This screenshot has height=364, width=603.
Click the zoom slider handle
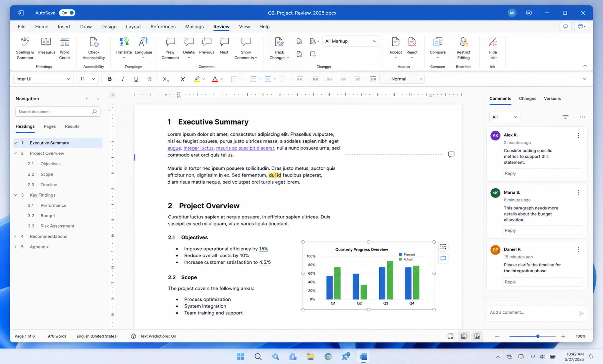(538, 336)
